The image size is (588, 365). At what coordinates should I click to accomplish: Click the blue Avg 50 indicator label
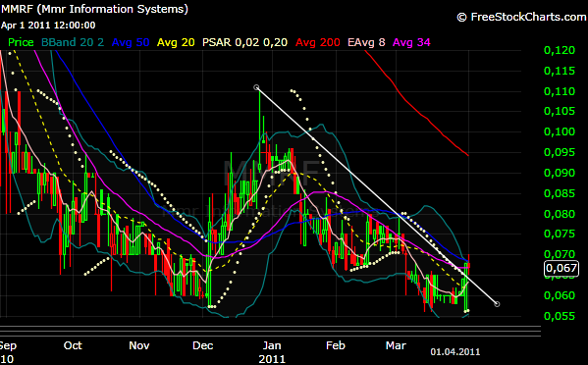pyautogui.click(x=131, y=42)
